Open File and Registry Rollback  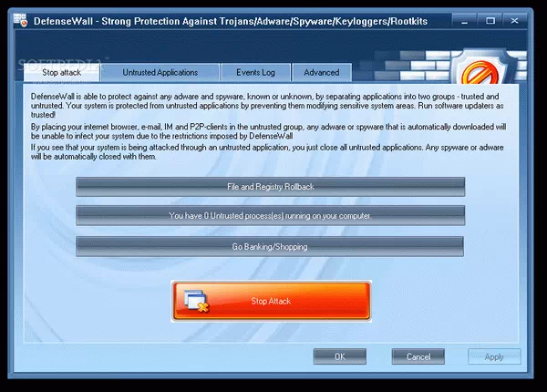(271, 187)
